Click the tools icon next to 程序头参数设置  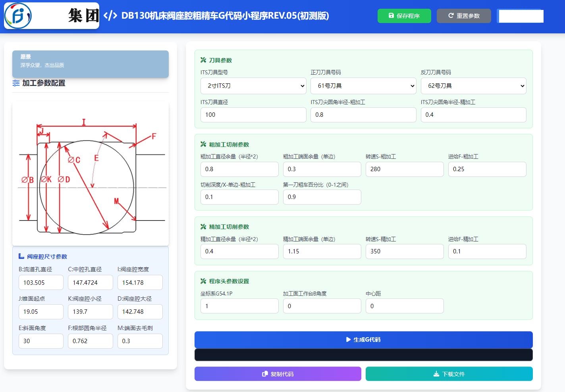pyautogui.click(x=203, y=281)
